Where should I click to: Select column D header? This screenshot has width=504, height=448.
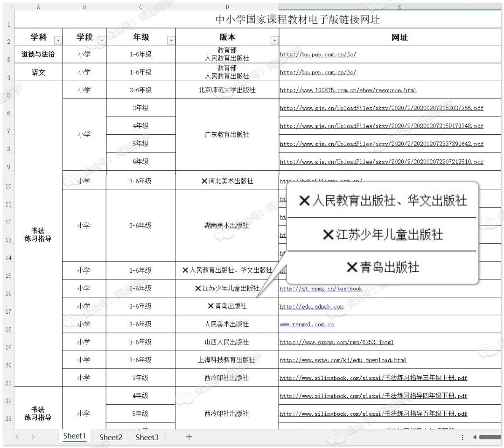tap(227, 7)
